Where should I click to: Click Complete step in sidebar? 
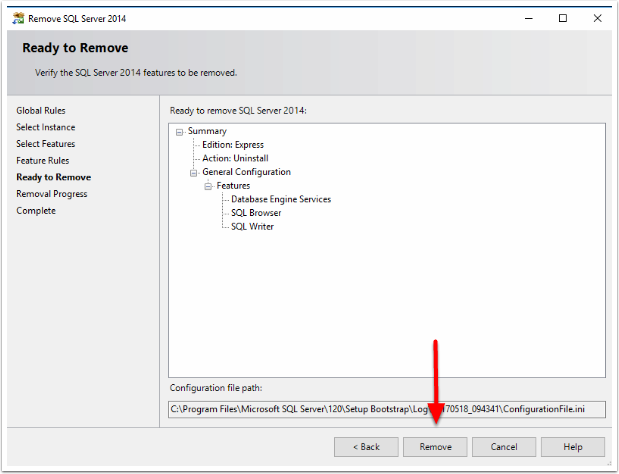(x=36, y=211)
